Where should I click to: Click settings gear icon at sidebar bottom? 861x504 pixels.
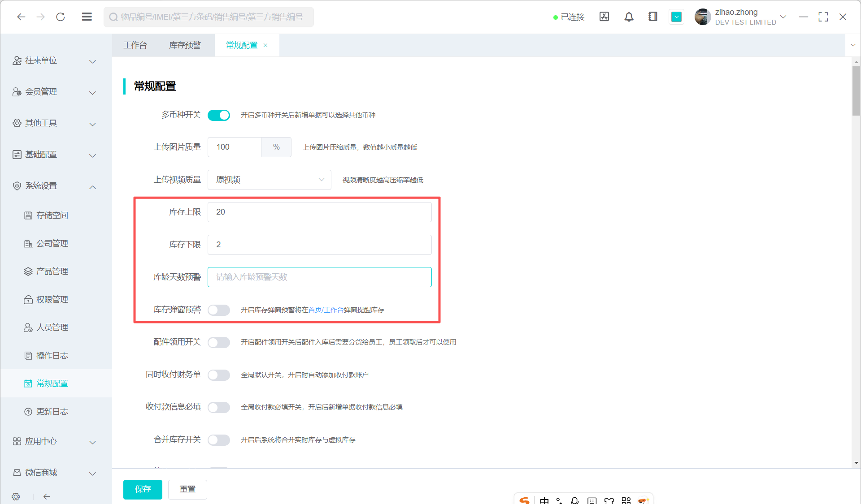click(16, 496)
